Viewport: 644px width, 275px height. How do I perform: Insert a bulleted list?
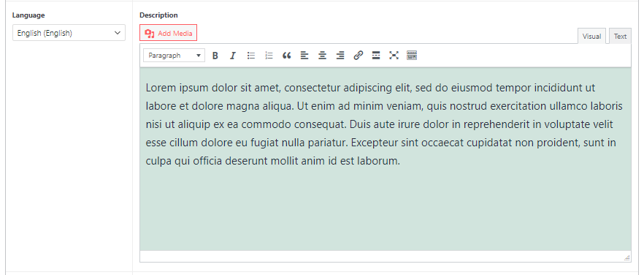click(251, 56)
